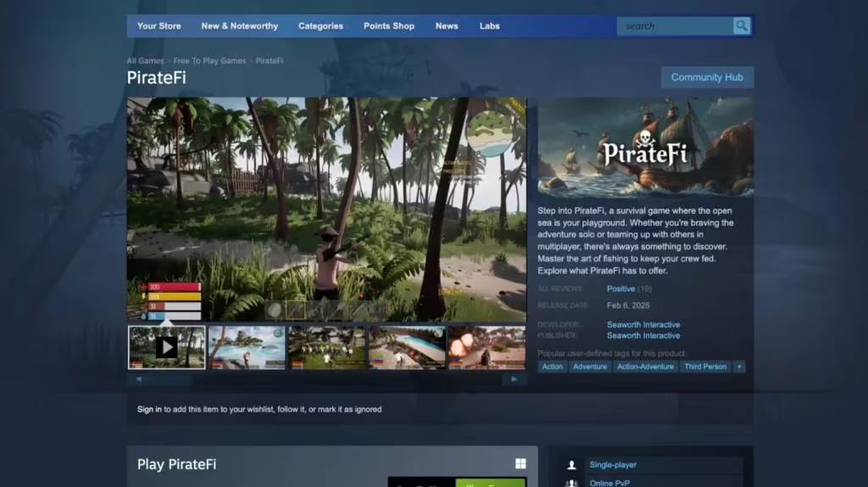Image resolution: width=868 pixels, height=487 pixels.
Task: Open the Categories dropdown menu
Action: pos(320,26)
